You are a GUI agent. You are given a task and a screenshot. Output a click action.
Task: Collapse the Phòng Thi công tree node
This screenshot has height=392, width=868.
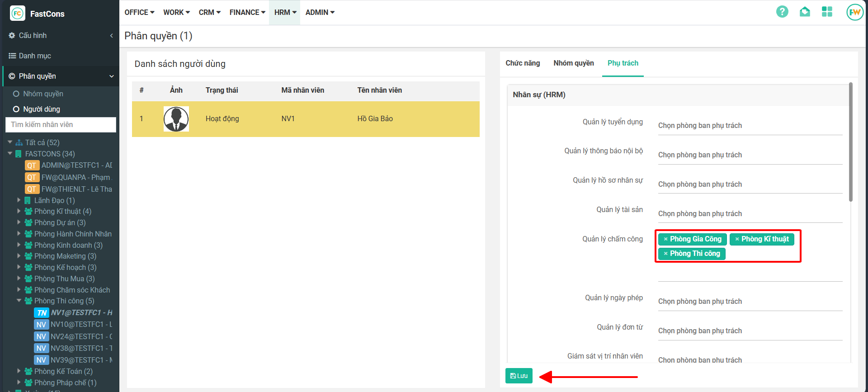coord(19,301)
